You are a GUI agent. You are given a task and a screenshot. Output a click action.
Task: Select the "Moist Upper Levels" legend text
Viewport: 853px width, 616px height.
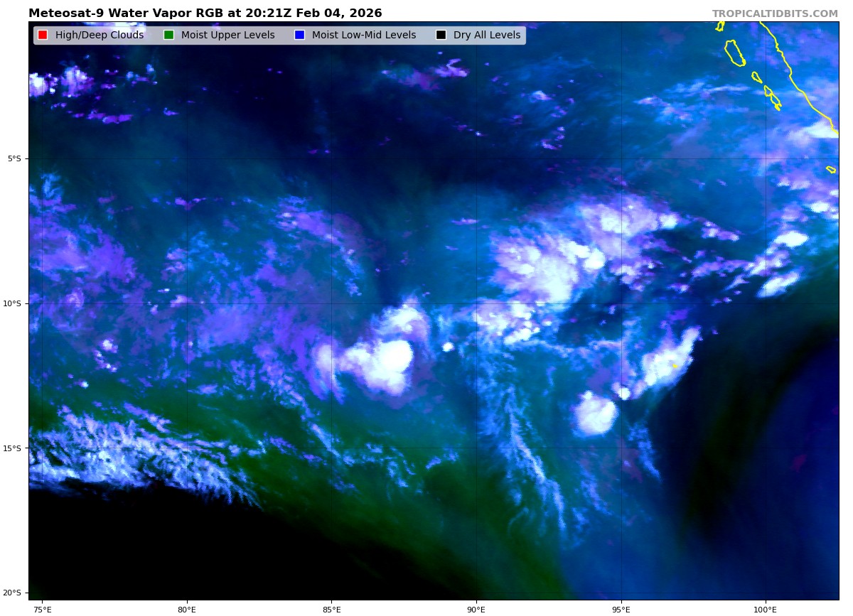point(227,36)
